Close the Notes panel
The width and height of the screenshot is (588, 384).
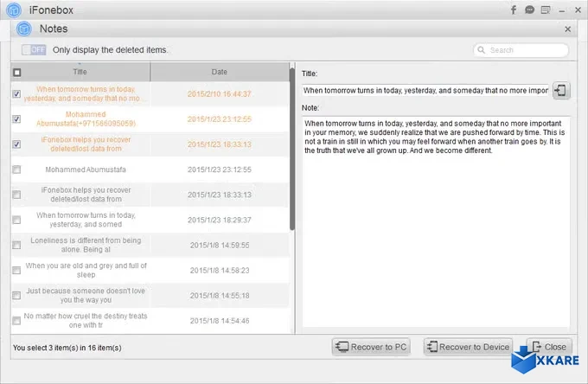(x=568, y=29)
